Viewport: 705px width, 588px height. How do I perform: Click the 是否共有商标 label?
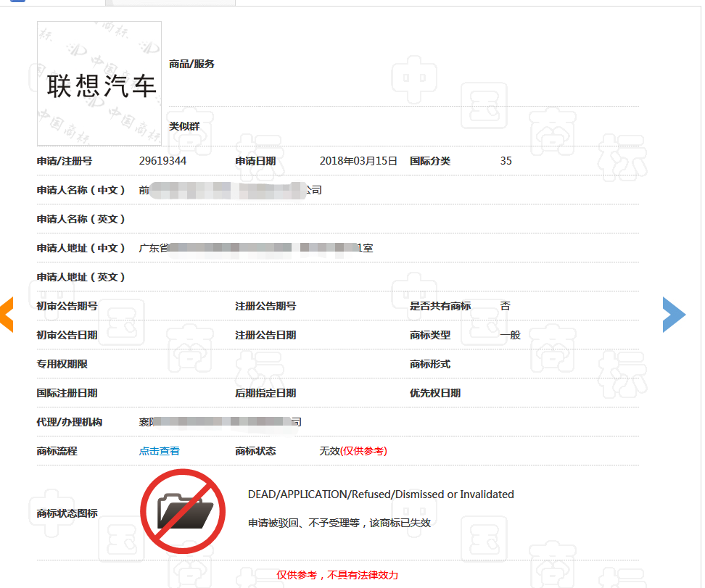(x=440, y=306)
